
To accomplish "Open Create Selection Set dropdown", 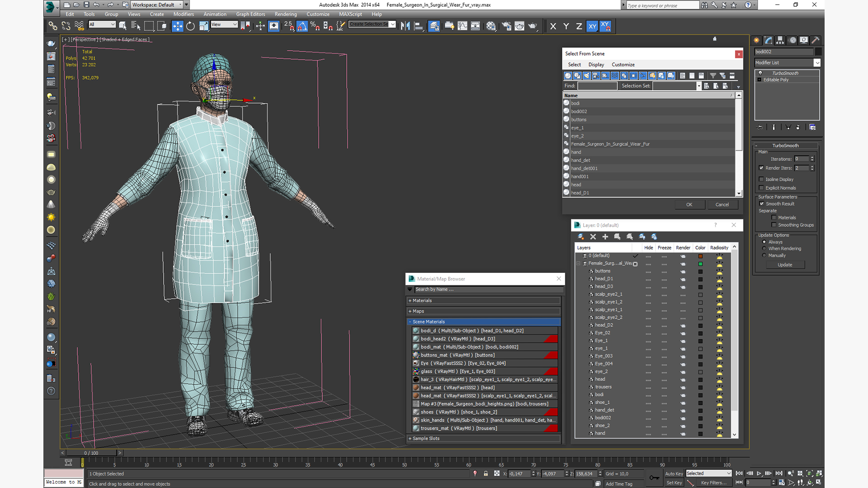I will pos(392,24).
